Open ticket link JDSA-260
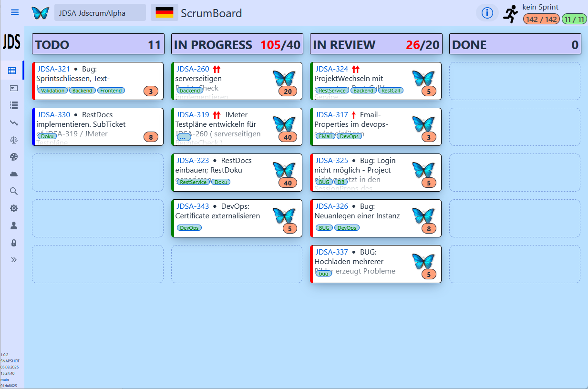This screenshot has width=588, height=389. [x=193, y=69]
